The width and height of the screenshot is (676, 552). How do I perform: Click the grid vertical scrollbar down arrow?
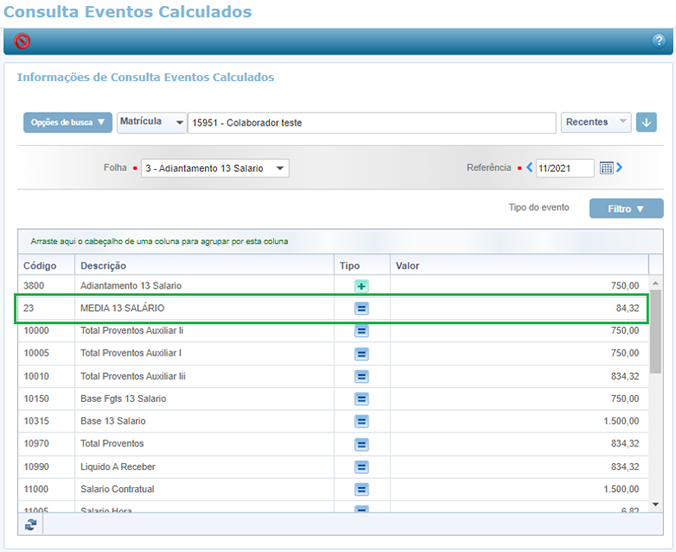[x=656, y=505]
